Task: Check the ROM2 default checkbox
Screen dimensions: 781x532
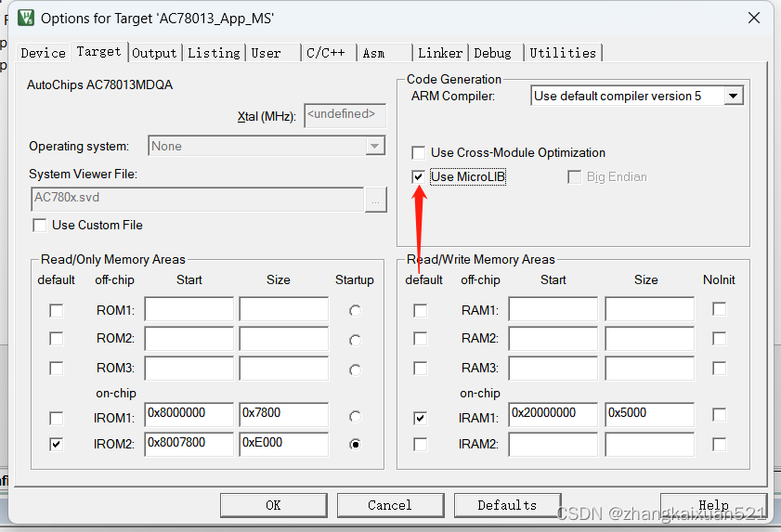Action: point(57,339)
